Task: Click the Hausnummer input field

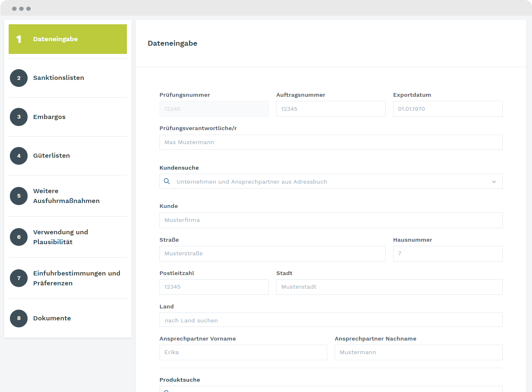Action: [448, 254]
